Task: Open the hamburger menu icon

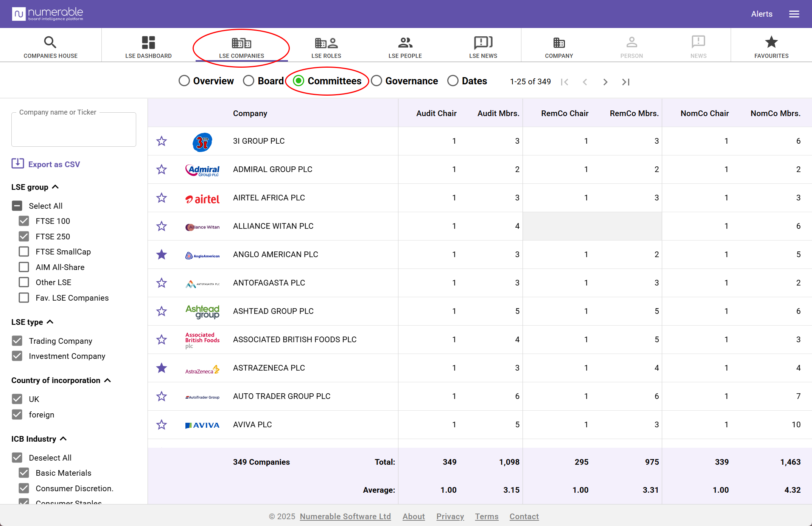Action: 794,14
